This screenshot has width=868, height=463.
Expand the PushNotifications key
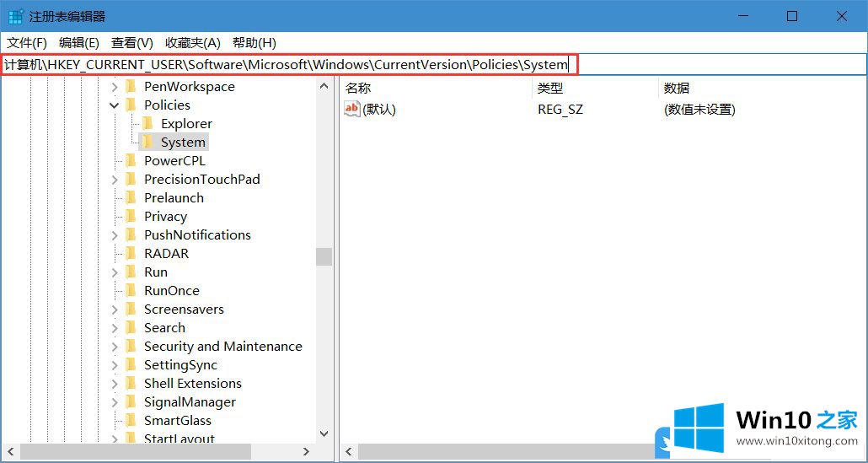115,235
